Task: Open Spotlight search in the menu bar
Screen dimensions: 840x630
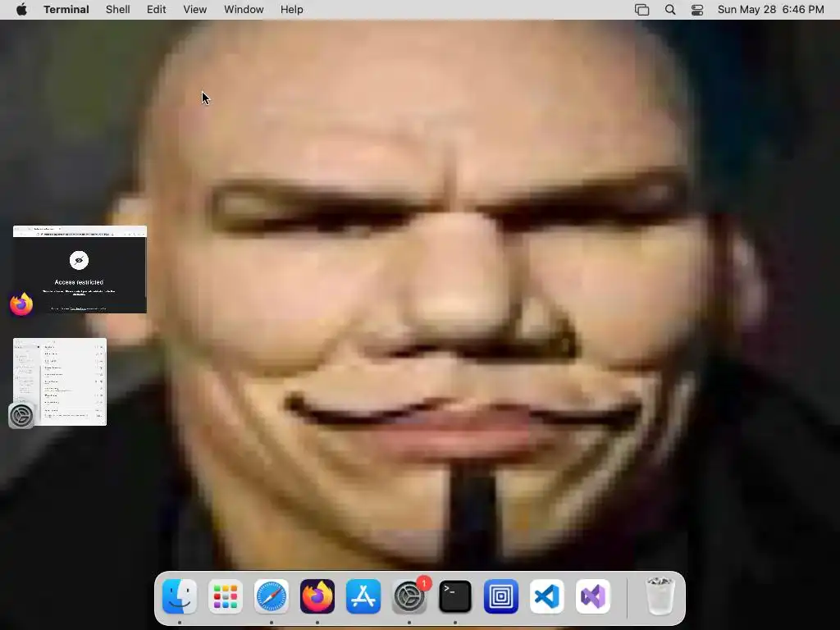Action: [x=670, y=10]
